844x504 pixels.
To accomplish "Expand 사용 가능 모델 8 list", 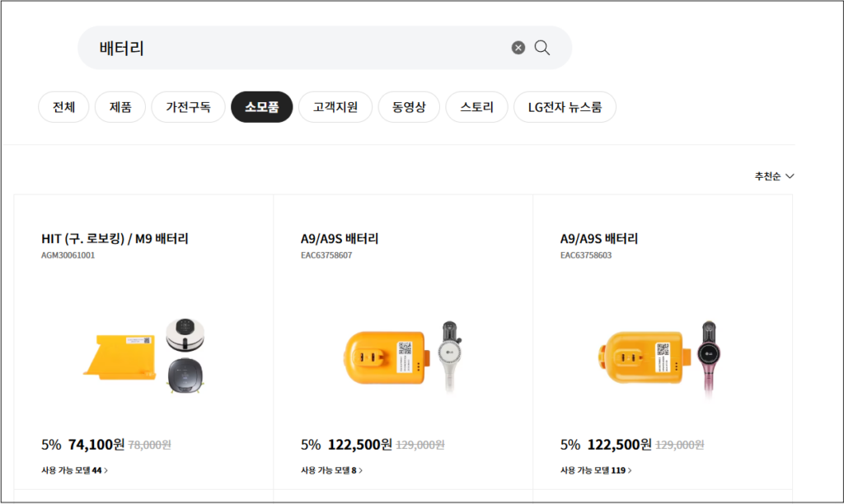I will [331, 471].
